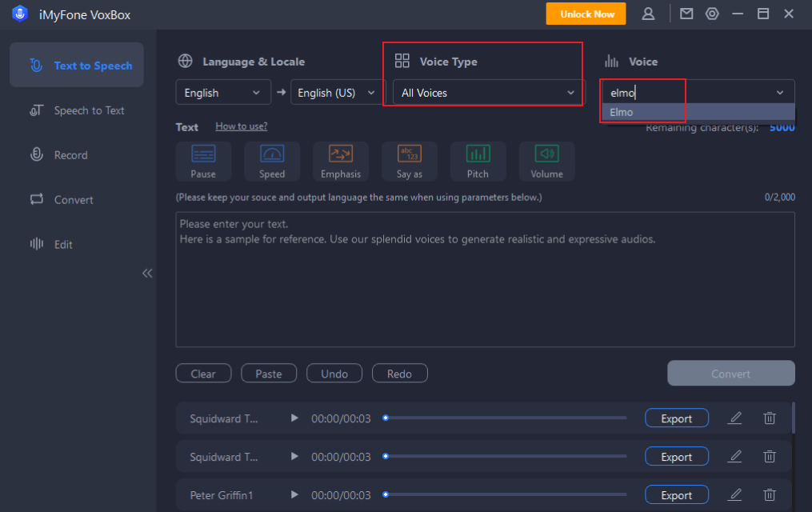This screenshot has height=512, width=812.
Task: Click the Unlock Now button
Action: (586, 14)
